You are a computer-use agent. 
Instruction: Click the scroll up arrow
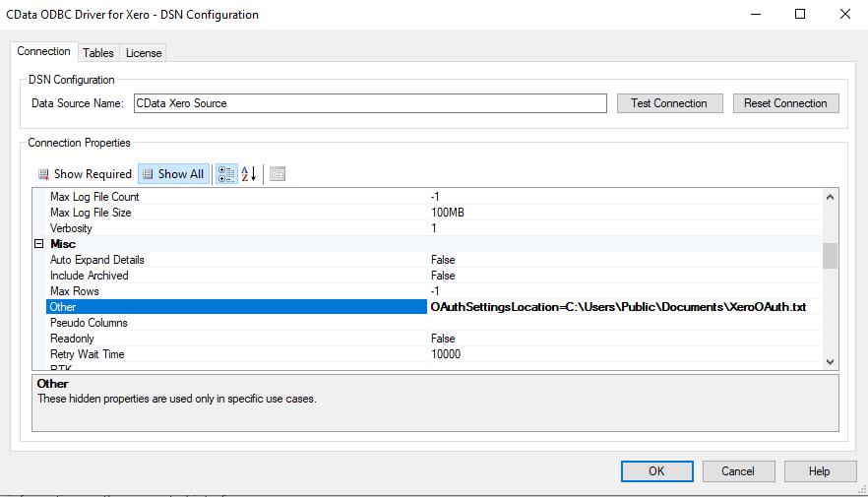[x=830, y=197]
